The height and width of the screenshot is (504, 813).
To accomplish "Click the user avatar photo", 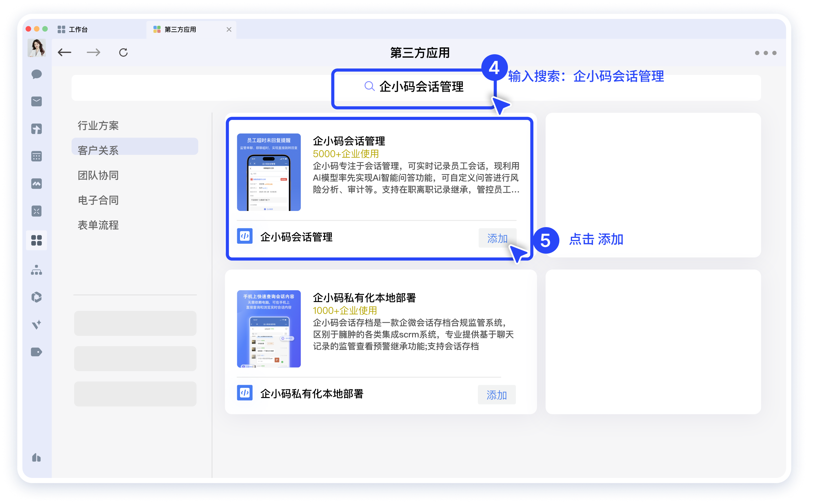I will tap(37, 48).
